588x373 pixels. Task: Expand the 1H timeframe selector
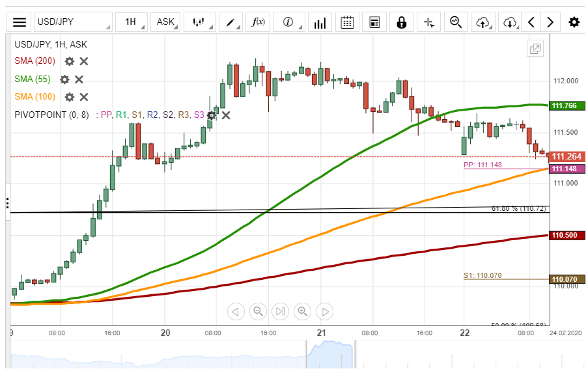[x=130, y=22]
